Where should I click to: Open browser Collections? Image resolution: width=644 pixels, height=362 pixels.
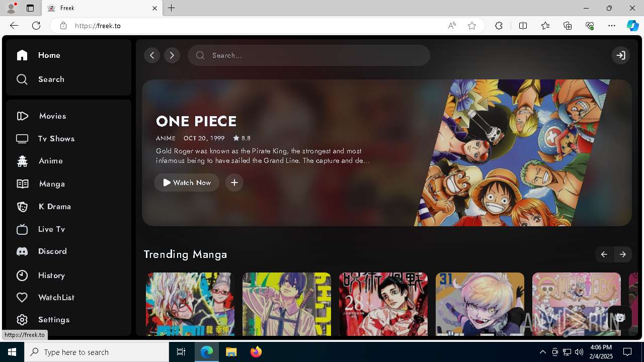[568, 26]
